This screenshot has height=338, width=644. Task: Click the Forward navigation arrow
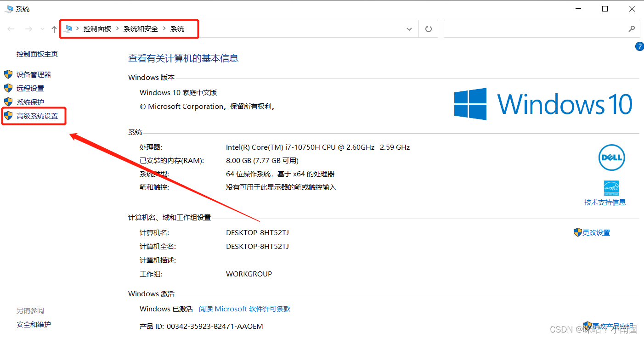(x=28, y=29)
